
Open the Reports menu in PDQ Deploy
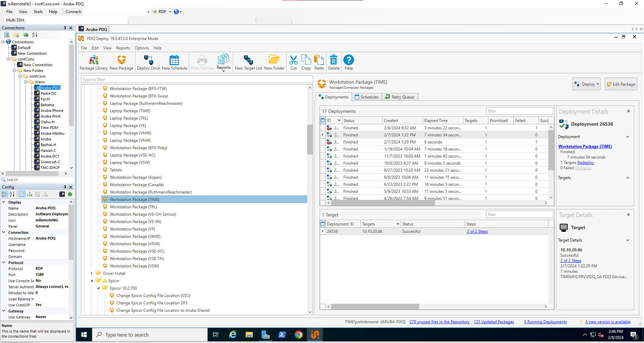point(123,48)
